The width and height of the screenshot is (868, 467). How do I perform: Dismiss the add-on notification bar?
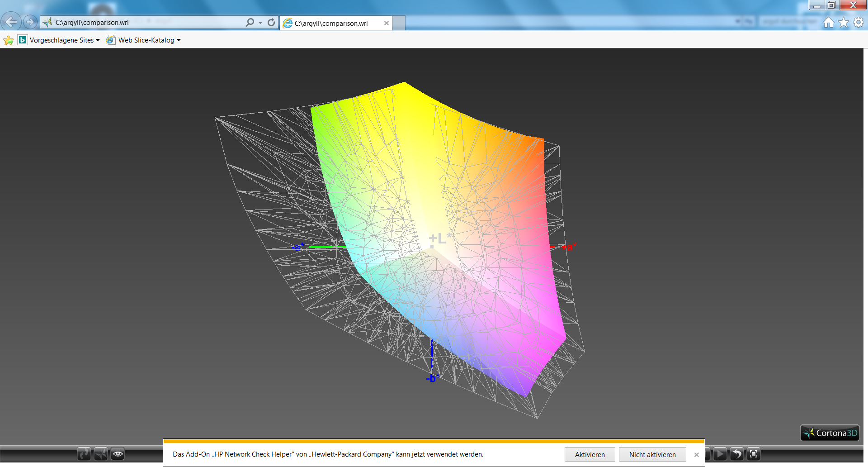pyautogui.click(x=697, y=455)
